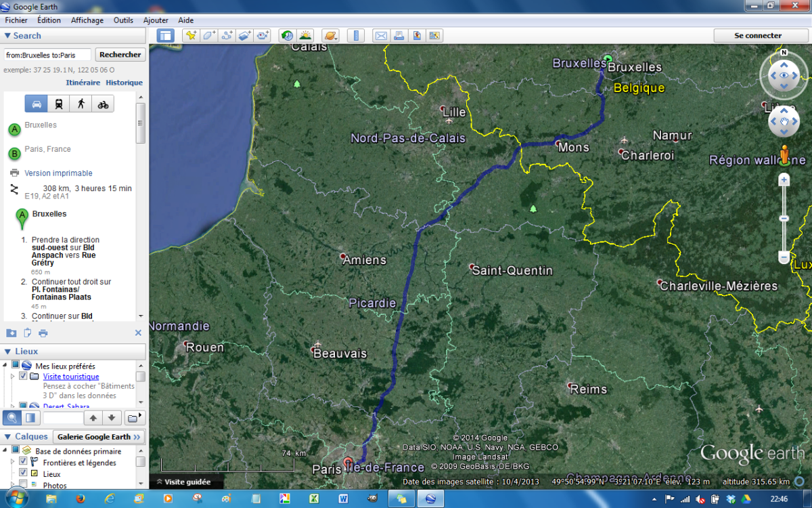Open Galerie Google Earth
Viewport: 812px width, 508px height.
[x=99, y=437]
